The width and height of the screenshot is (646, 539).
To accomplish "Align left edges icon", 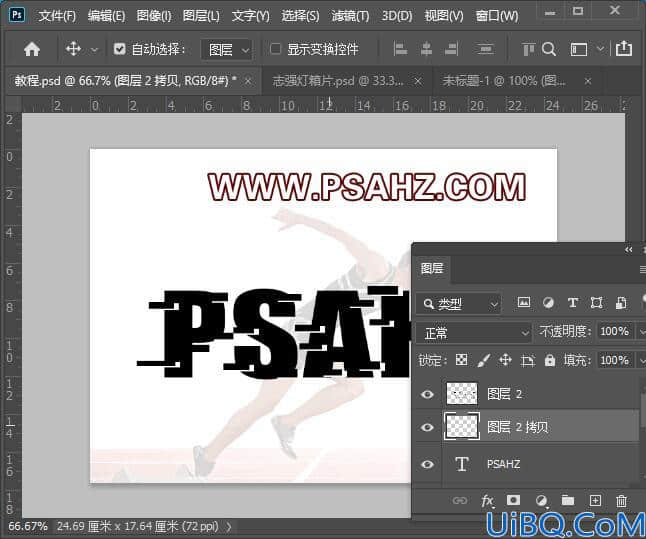I will 400,49.
